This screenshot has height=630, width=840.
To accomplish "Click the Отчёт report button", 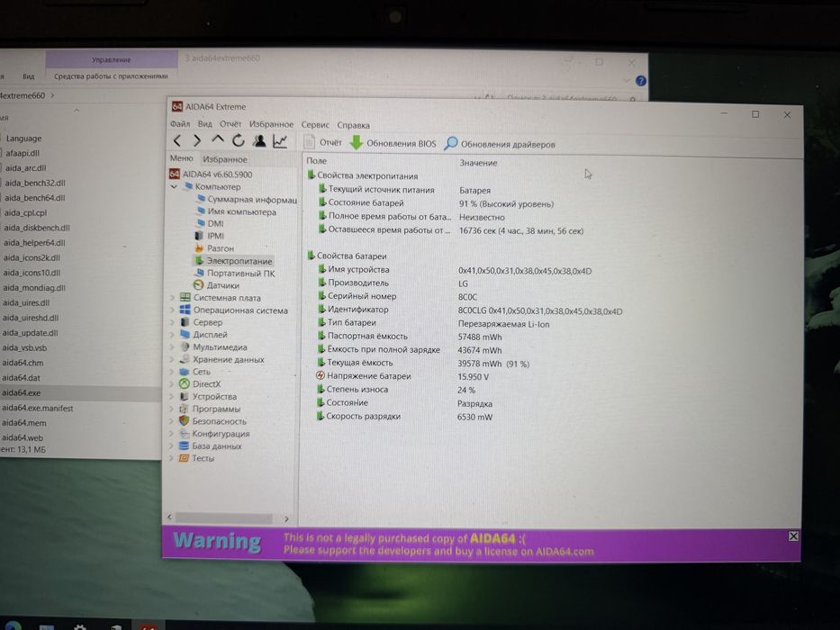I will click(322, 142).
